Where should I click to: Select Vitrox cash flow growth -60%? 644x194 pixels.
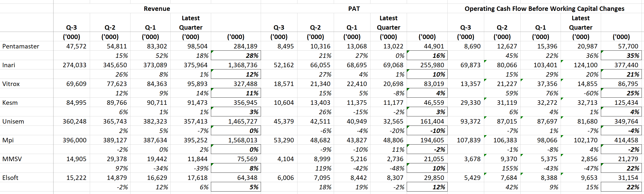pos(591,93)
